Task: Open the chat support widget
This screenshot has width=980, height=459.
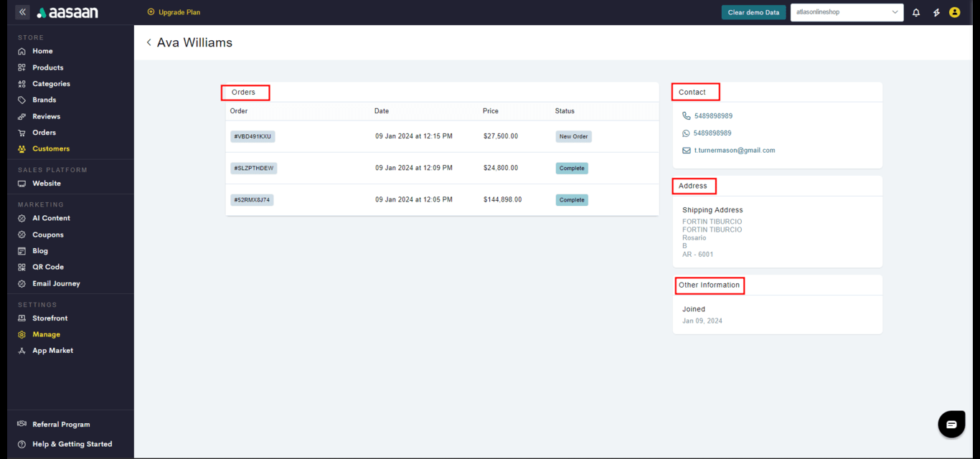Action: coord(951,424)
